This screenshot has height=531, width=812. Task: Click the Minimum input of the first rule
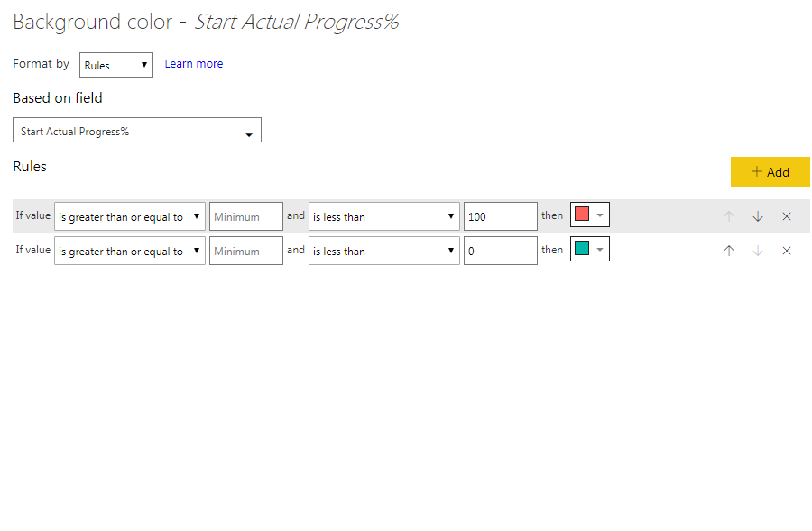(x=246, y=216)
